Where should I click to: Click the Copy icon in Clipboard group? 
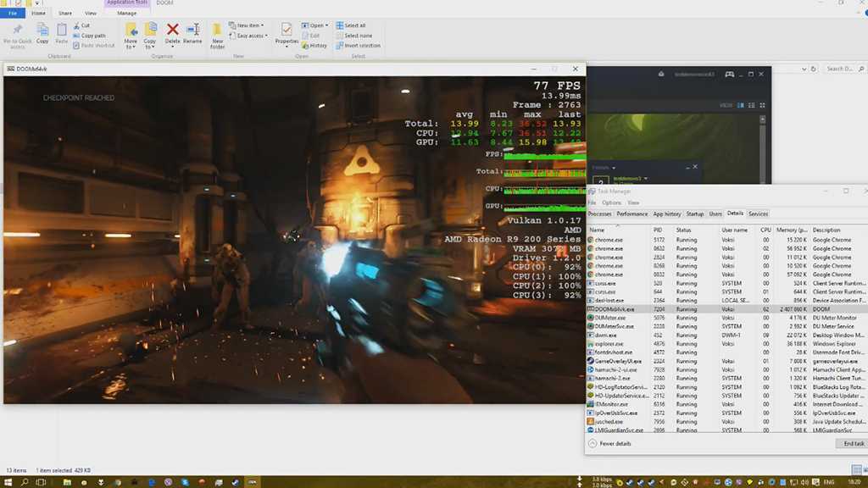point(42,30)
